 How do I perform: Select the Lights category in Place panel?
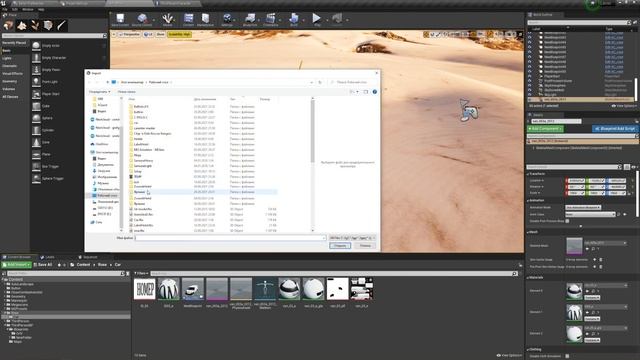tap(7, 58)
